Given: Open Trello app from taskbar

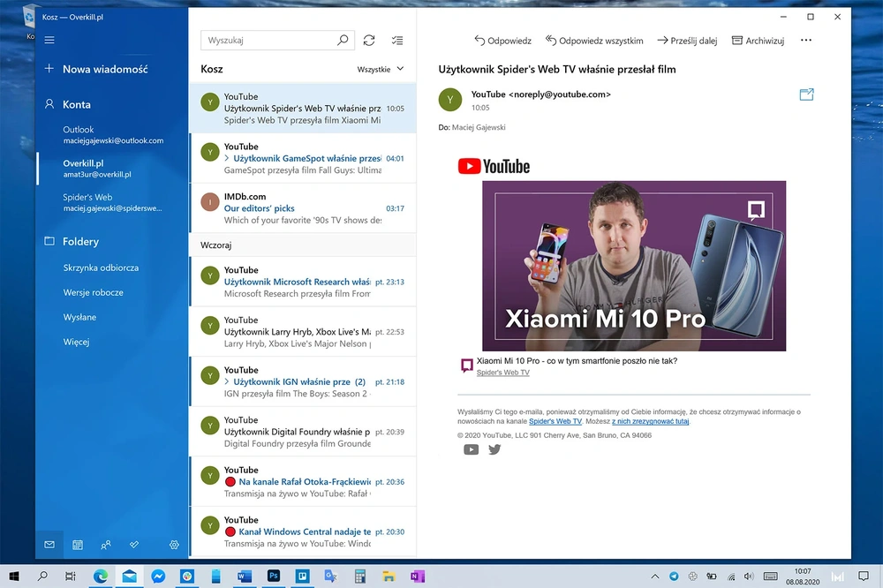Looking at the screenshot, I should [x=302, y=577].
